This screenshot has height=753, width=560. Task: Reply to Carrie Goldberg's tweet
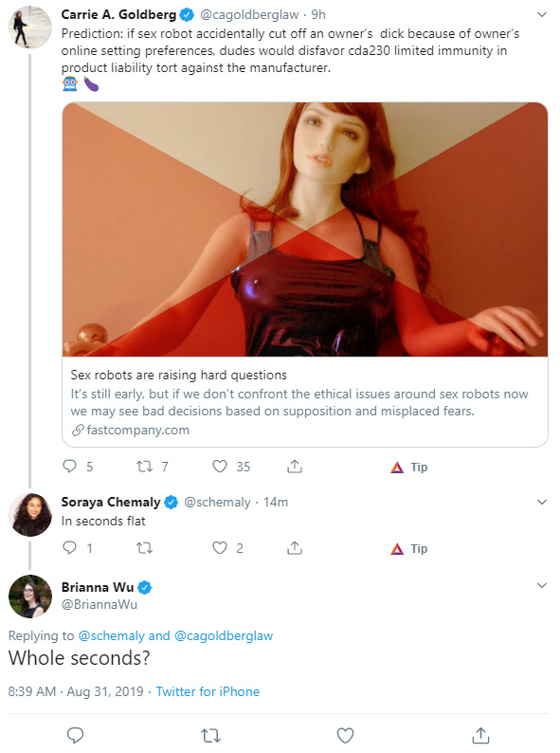pyautogui.click(x=70, y=467)
